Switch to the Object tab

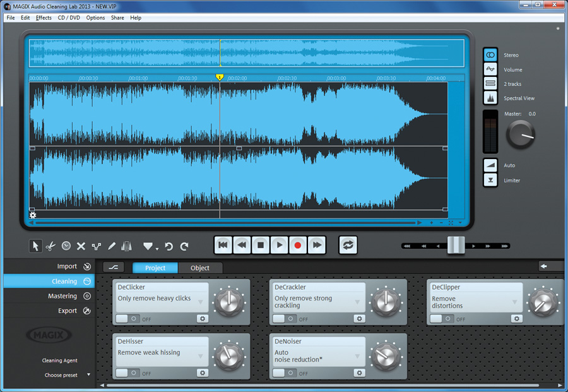point(200,268)
